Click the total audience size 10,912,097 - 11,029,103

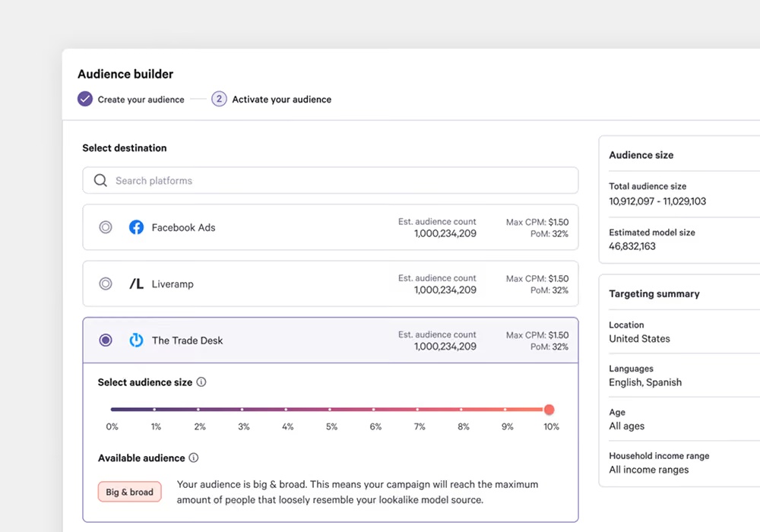pyautogui.click(x=657, y=201)
